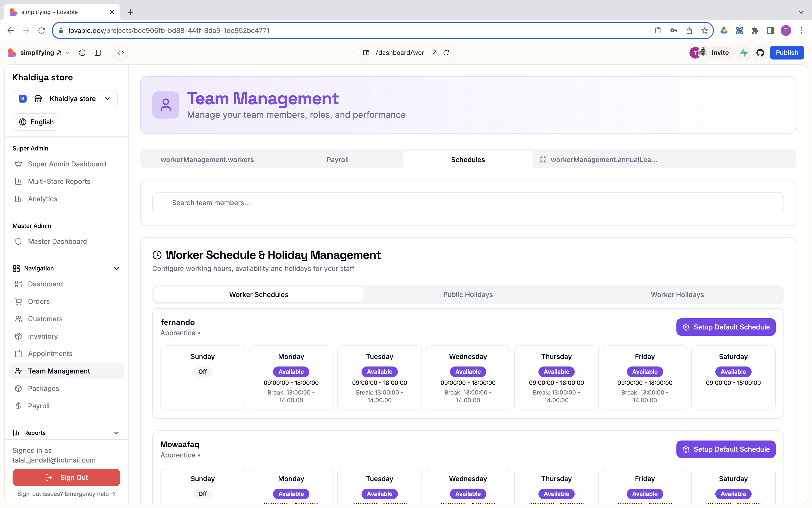Reload the browser page
The height and width of the screenshot is (508, 812).
point(42,30)
